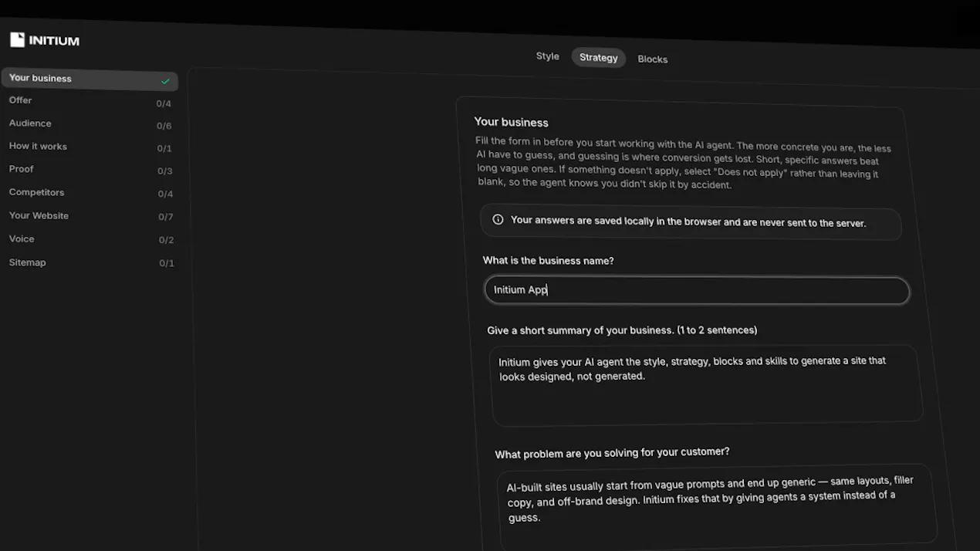Go to the Competitors section
The width and height of the screenshot is (980, 551).
point(90,192)
